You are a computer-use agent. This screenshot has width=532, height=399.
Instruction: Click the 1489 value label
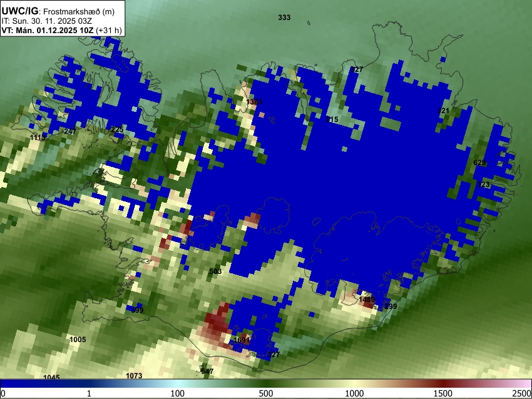(367, 300)
